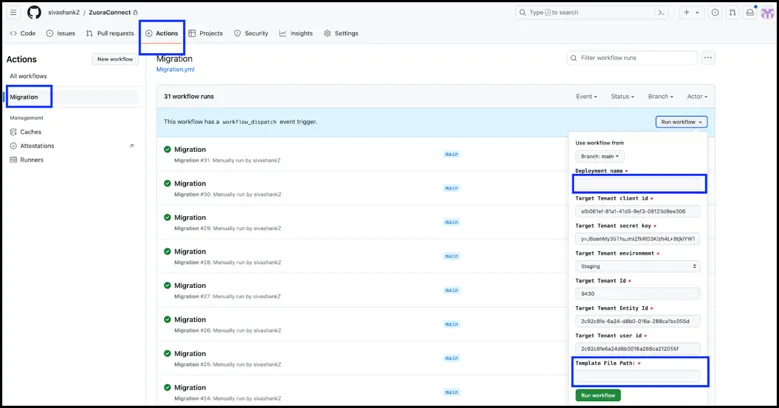Click the Target Tenant client id field
779x408 pixels.
[638, 211]
